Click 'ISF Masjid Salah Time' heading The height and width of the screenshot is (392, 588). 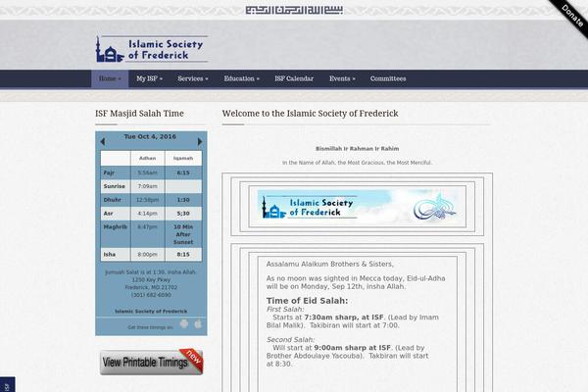tap(139, 114)
